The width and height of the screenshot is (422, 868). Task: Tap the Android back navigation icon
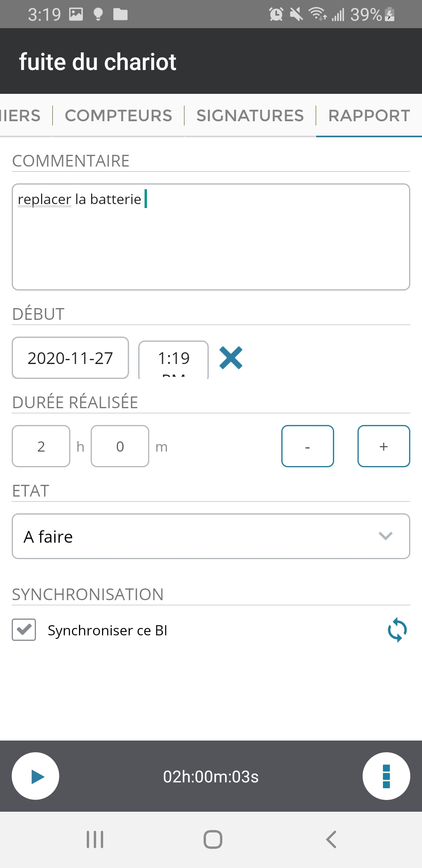point(331,839)
